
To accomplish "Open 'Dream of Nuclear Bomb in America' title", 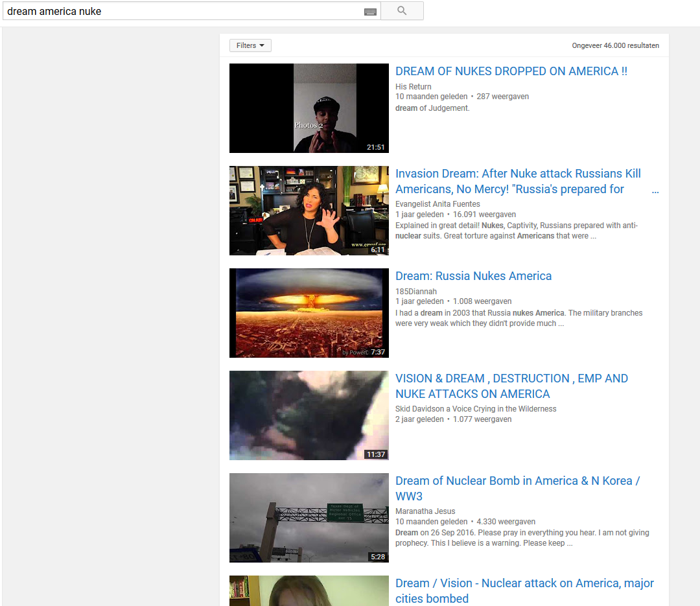I will (x=517, y=481).
